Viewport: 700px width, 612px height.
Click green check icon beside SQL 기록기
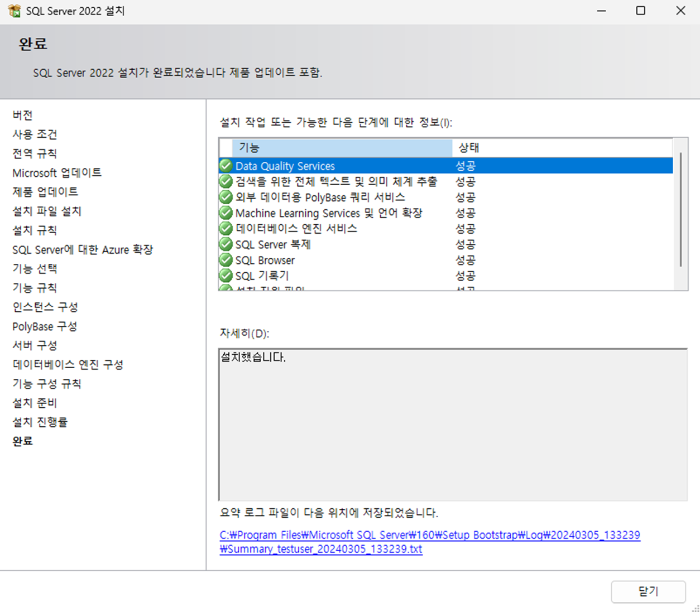point(226,276)
